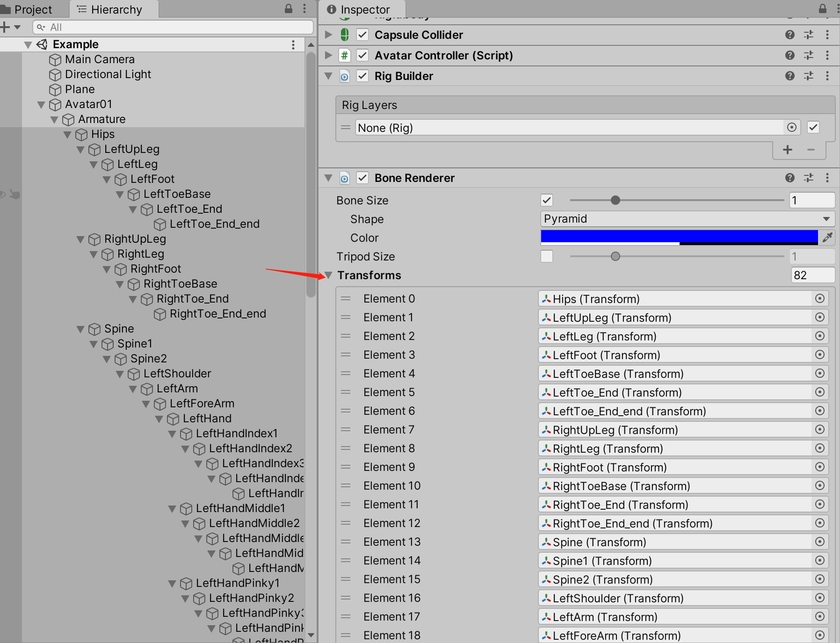840x643 pixels.
Task: Click object picker for LeftFoot (Transform)
Action: tap(819, 354)
